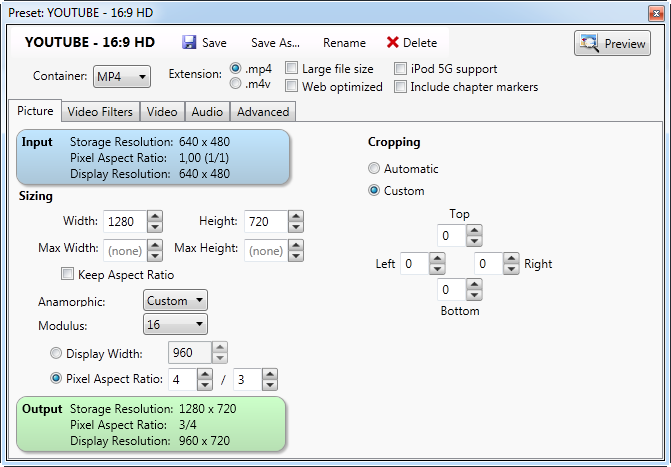Increase Pixel Aspect Ratio denominator
The height and width of the screenshot is (467, 671).
click(x=270, y=374)
